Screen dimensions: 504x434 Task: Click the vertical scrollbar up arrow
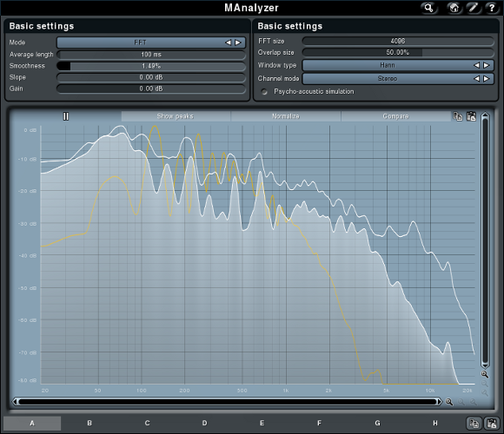coord(485,115)
